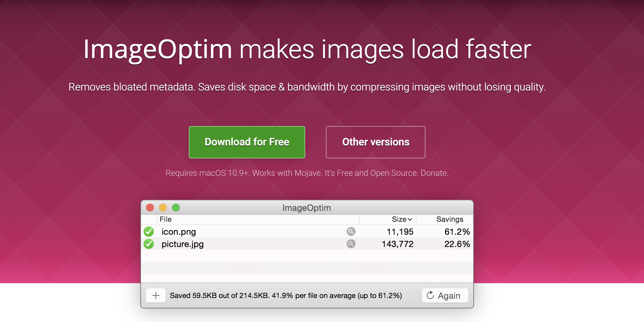The width and height of the screenshot is (644, 322).
Task: Add files with the plus button
Action: 156,295
